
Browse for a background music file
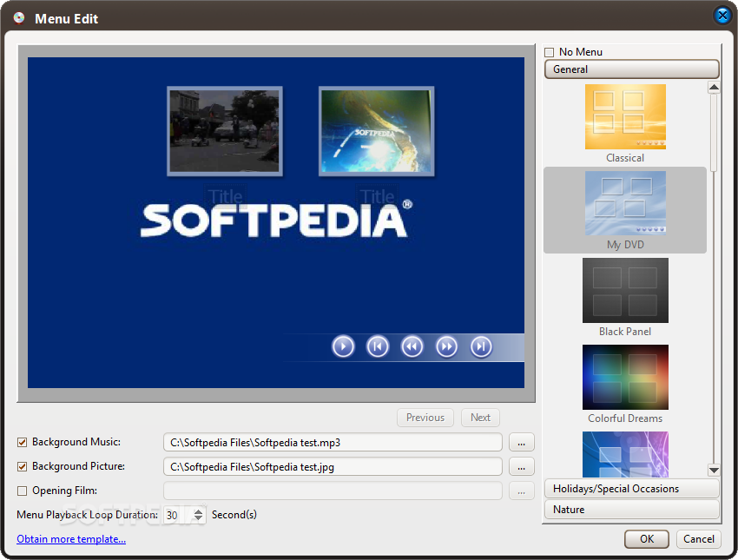tap(521, 442)
